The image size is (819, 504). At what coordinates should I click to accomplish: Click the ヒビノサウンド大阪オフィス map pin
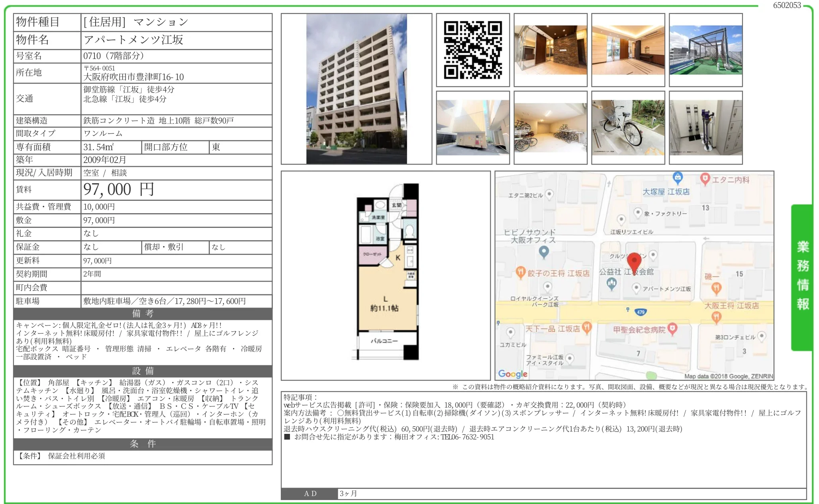pyautogui.click(x=544, y=251)
